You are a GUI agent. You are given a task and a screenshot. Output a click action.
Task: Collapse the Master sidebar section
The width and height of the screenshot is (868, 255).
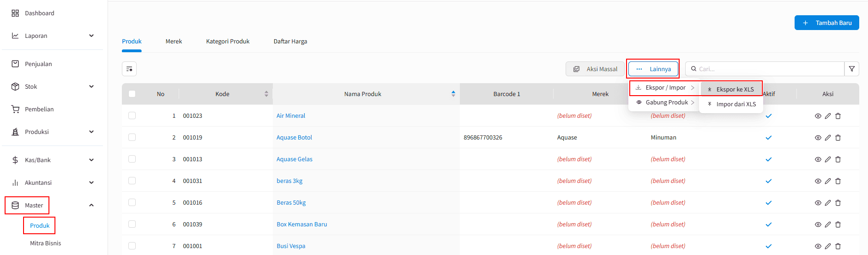click(91, 205)
